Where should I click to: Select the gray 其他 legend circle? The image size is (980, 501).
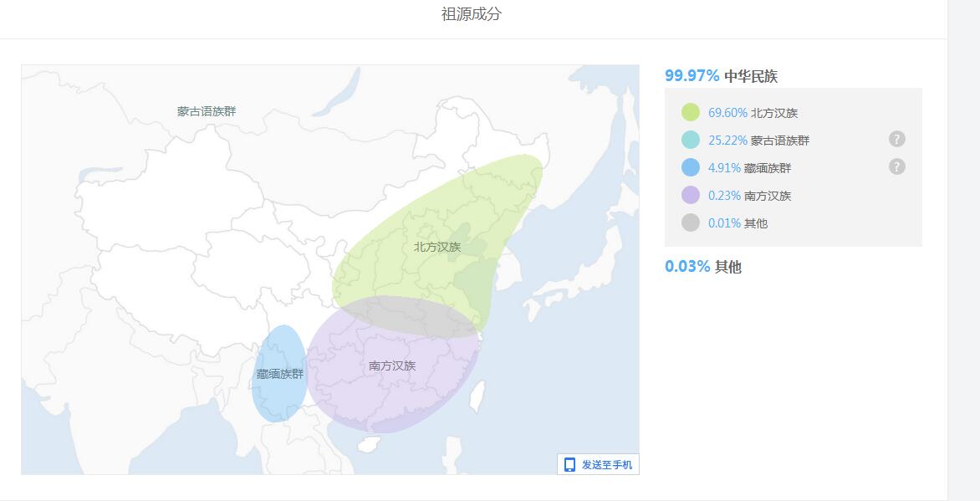tap(691, 222)
